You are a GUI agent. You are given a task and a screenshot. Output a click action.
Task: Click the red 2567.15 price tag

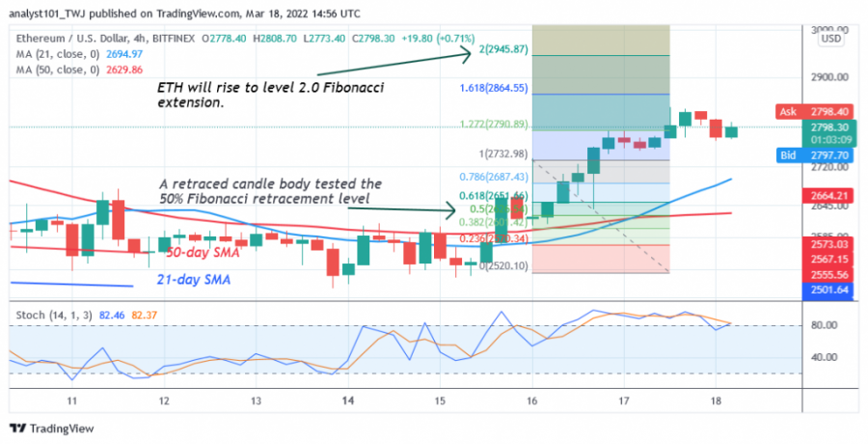(828, 260)
